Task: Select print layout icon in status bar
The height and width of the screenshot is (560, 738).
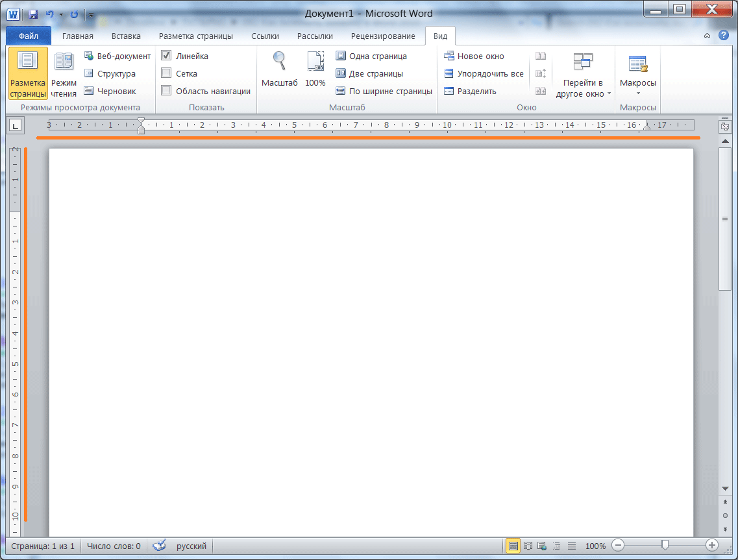Action: pos(513,546)
